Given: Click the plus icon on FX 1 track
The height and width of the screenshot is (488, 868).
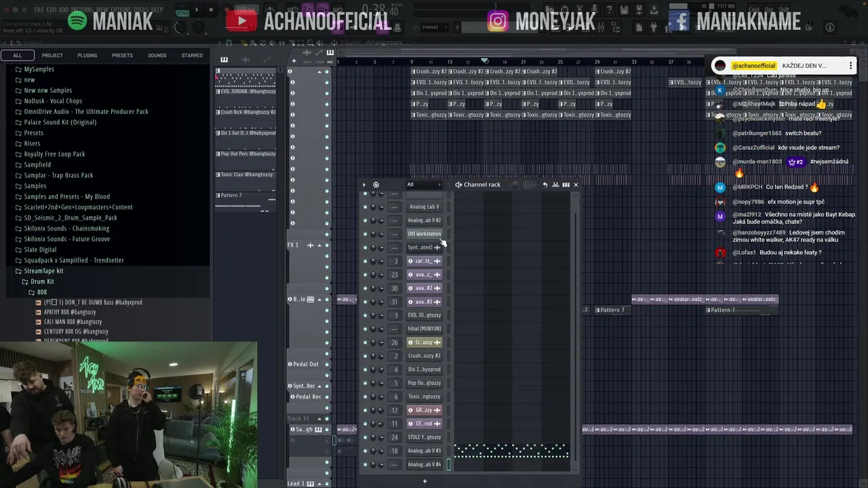Looking at the screenshot, I should pyautogui.click(x=311, y=245).
